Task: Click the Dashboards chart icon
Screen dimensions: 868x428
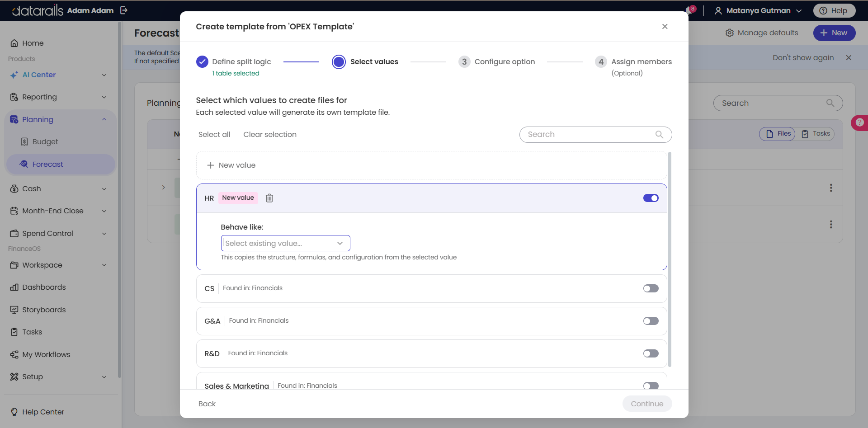Action: (x=14, y=287)
